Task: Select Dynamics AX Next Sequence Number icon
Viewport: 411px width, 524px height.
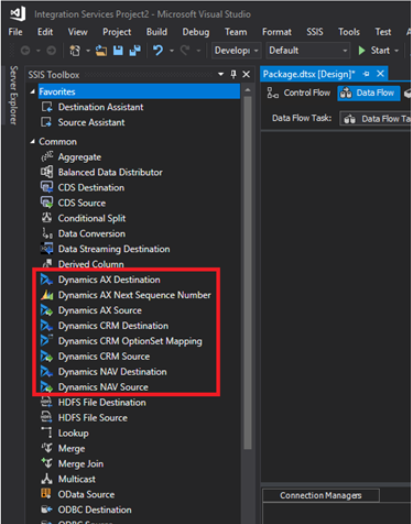Action: (47, 295)
